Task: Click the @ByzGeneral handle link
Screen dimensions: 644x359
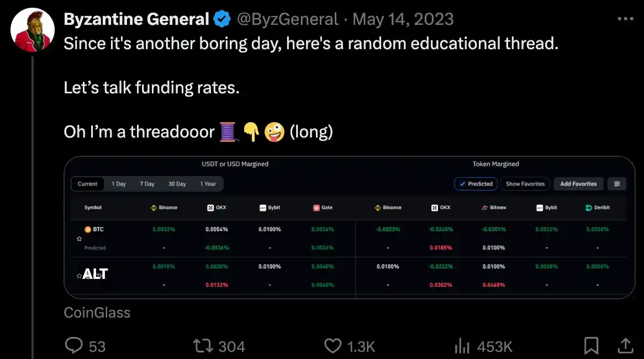Action: (287, 19)
